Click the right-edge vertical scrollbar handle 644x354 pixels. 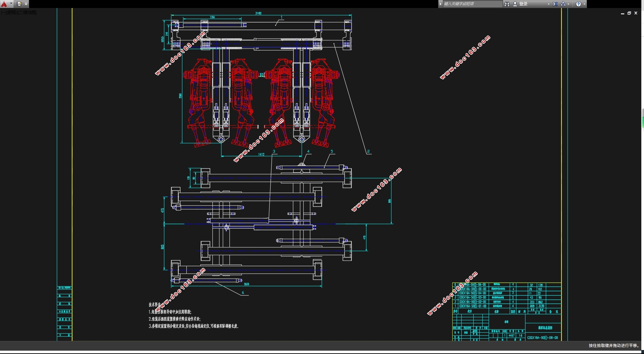pos(643,118)
